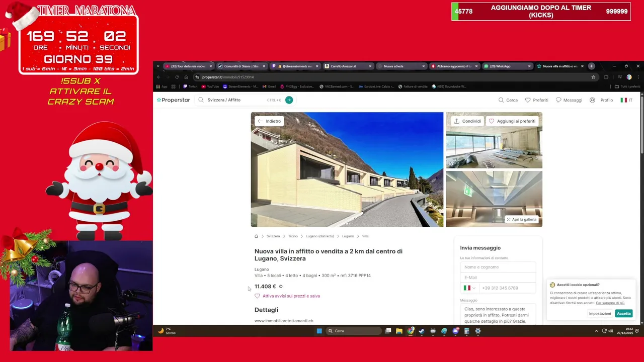Click the Properstar logo
The height and width of the screenshot is (362, 644).
click(173, 100)
